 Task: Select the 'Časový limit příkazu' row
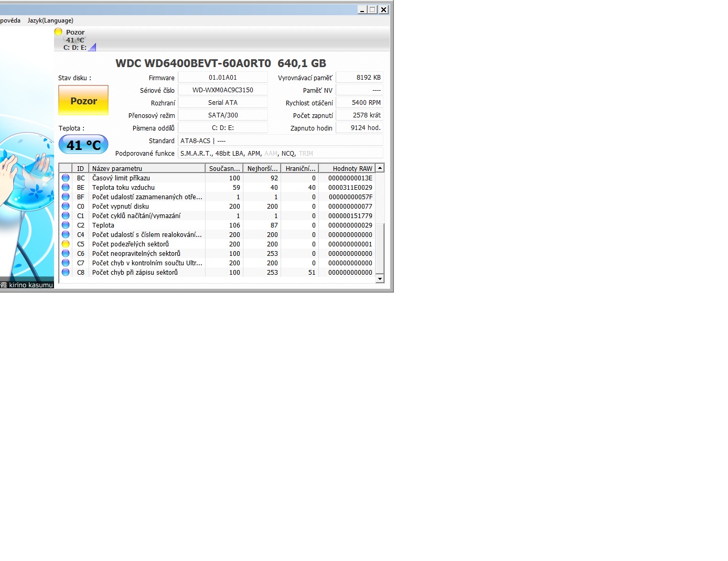click(x=218, y=178)
